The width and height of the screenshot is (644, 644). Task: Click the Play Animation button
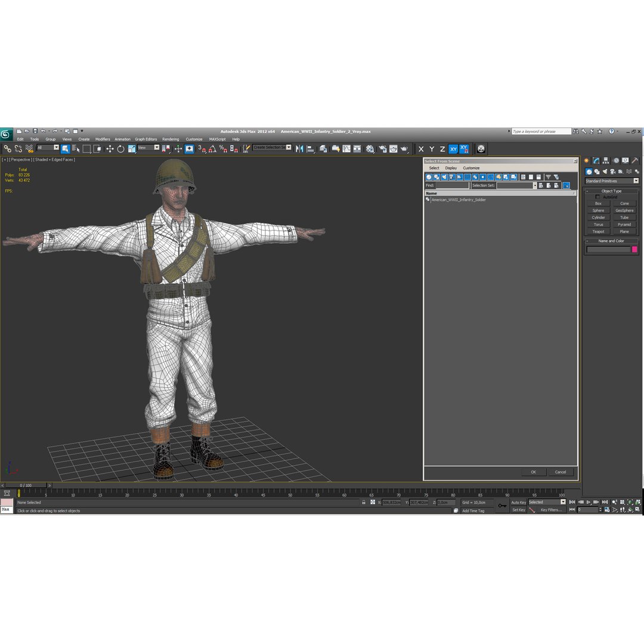point(589,502)
